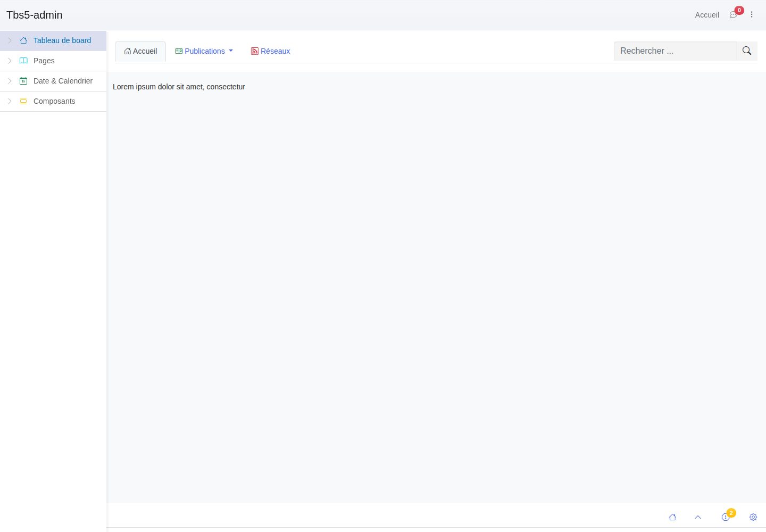Open footer alerts icon with yellow badge
The width and height of the screenshot is (766, 532).
pyautogui.click(x=726, y=517)
